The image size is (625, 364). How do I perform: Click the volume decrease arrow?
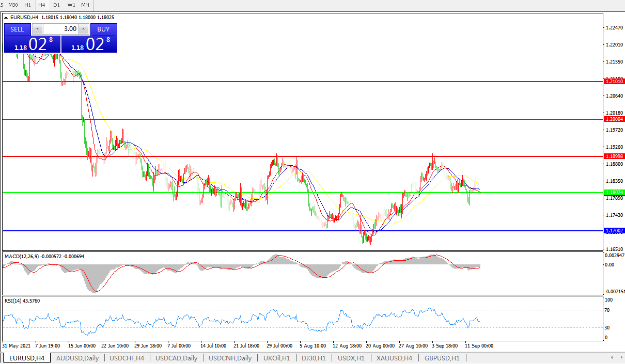pyautogui.click(x=37, y=29)
